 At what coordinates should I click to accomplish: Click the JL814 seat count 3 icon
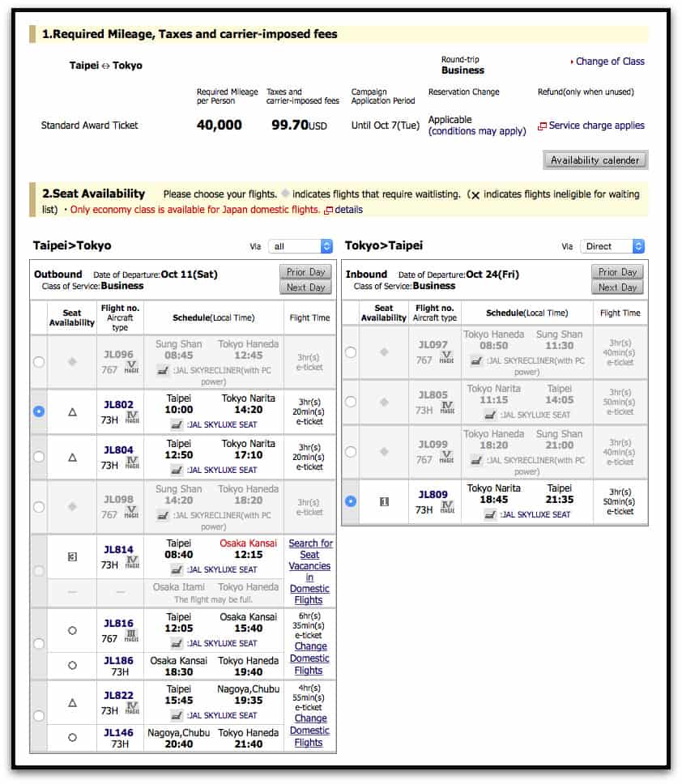click(73, 556)
